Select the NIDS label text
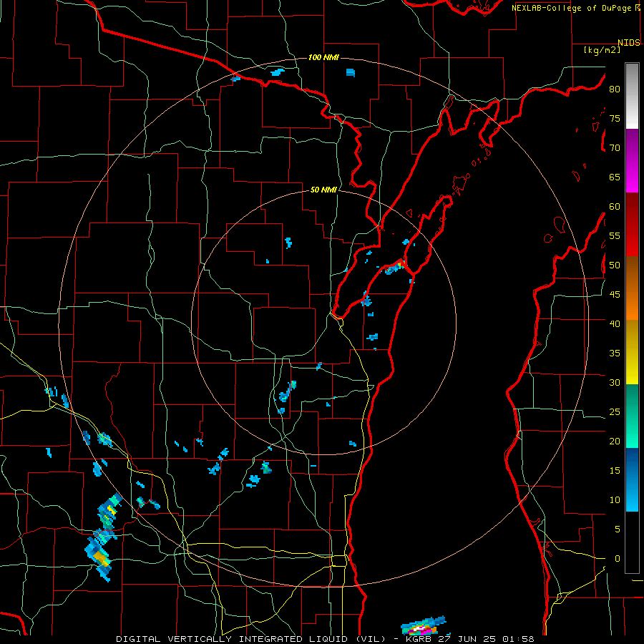The image size is (644, 644). [x=629, y=43]
